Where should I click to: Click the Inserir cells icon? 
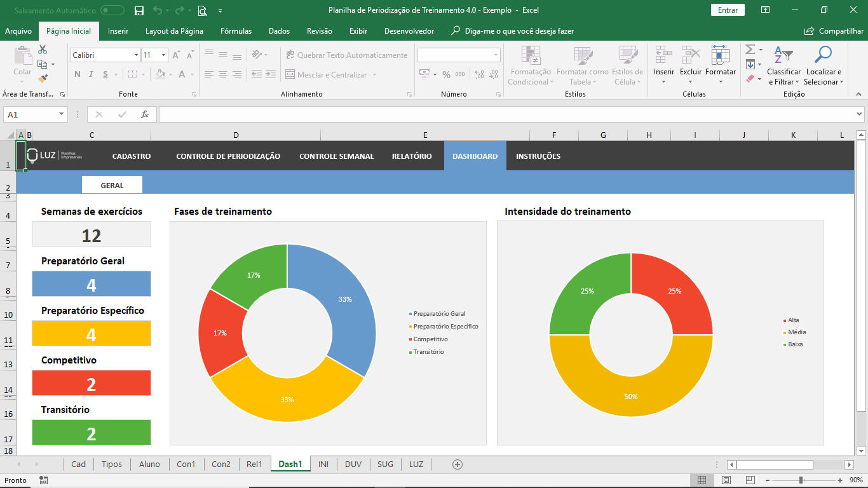pyautogui.click(x=663, y=55)
